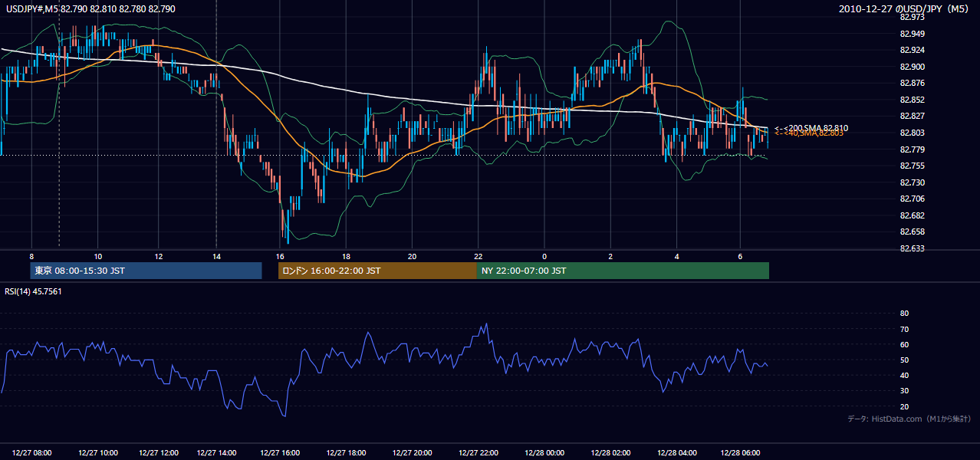Click price axis label 82.658
The image size is (980, 460).
pos(912,232)
